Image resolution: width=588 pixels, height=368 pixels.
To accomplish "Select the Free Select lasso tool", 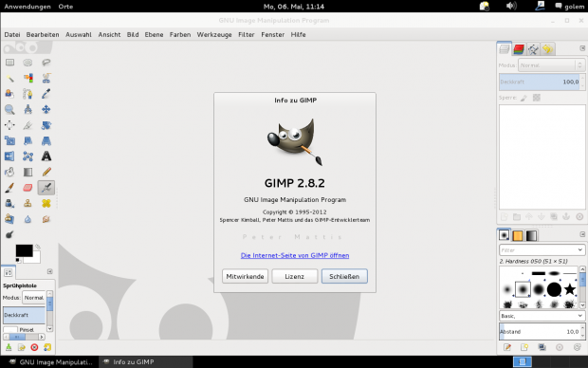I will coord(46,63).
